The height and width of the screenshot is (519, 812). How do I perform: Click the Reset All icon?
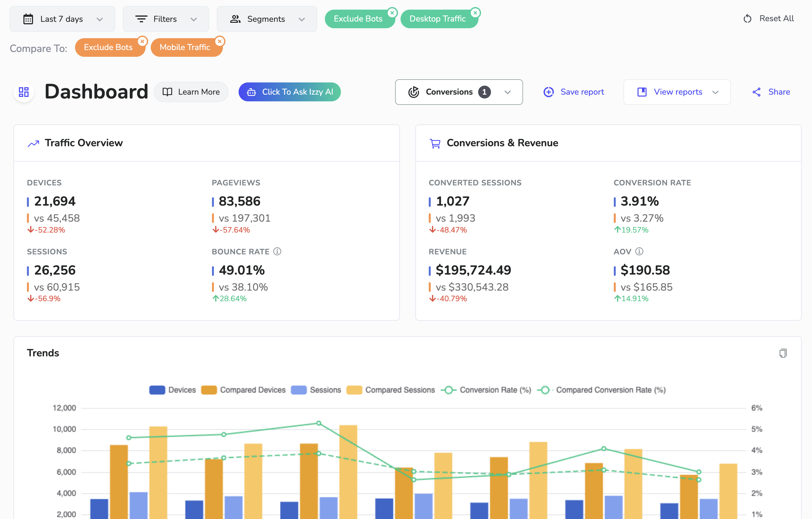pos(748,19)
